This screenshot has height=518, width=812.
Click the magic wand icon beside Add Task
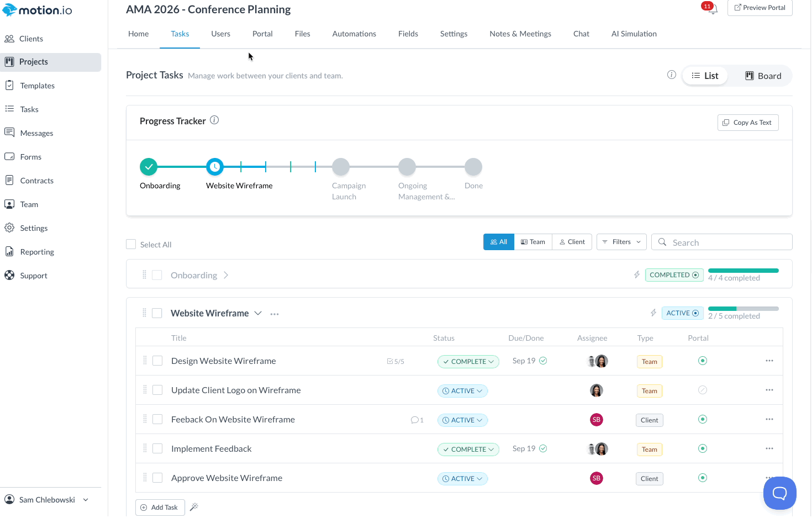(194, 506)
